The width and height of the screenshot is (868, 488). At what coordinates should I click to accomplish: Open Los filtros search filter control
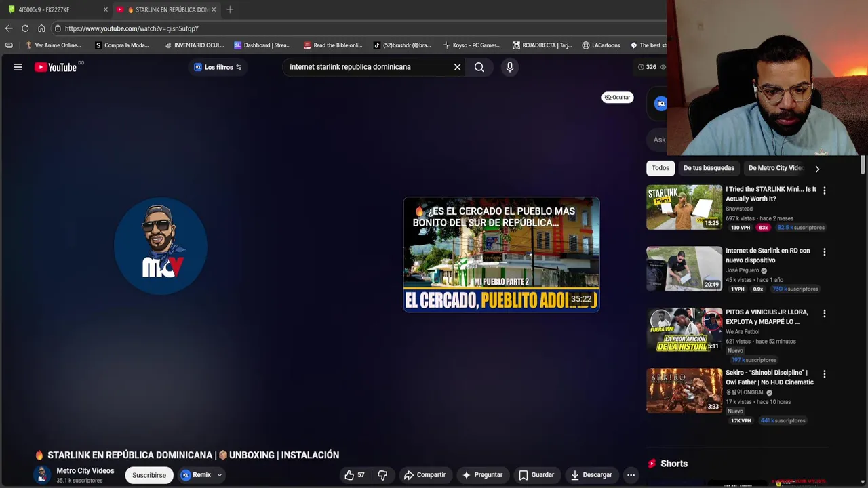(218, 67)
